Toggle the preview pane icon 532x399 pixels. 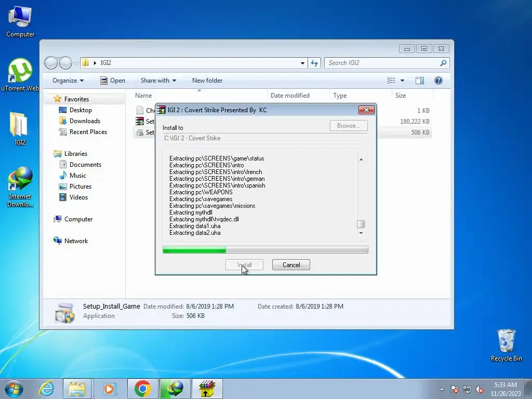[x=420, y=81]
